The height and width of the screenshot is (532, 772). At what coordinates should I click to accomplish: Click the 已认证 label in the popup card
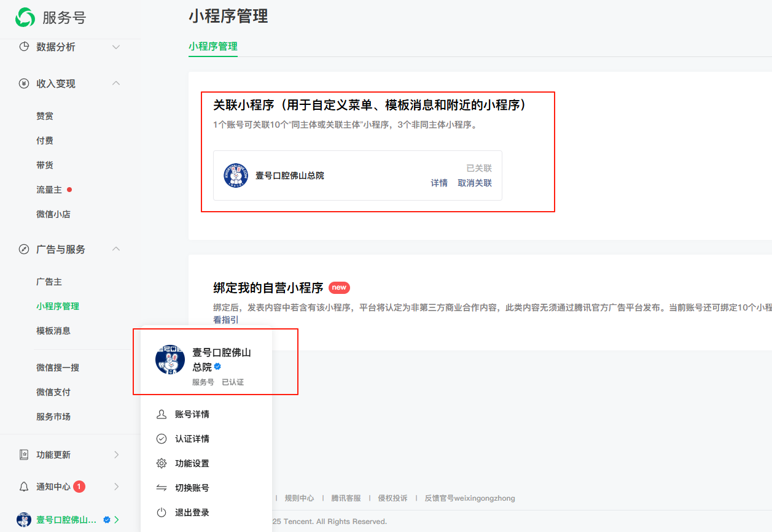pos(233,382)
